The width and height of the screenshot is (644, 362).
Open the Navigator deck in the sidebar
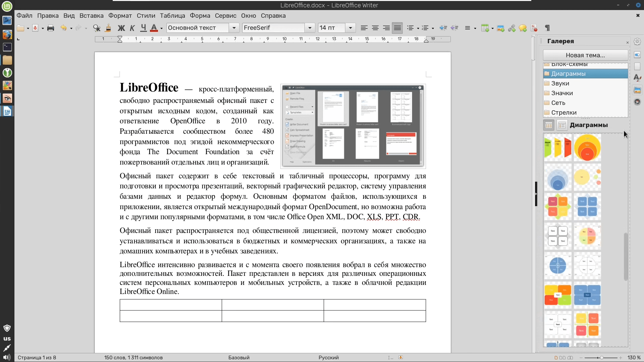click(x=637, y=102)
